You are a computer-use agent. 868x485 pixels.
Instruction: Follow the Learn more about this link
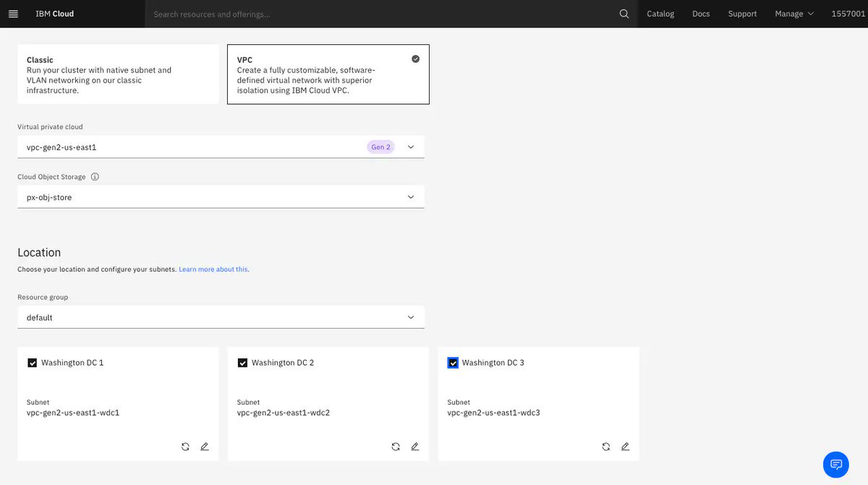214,269
